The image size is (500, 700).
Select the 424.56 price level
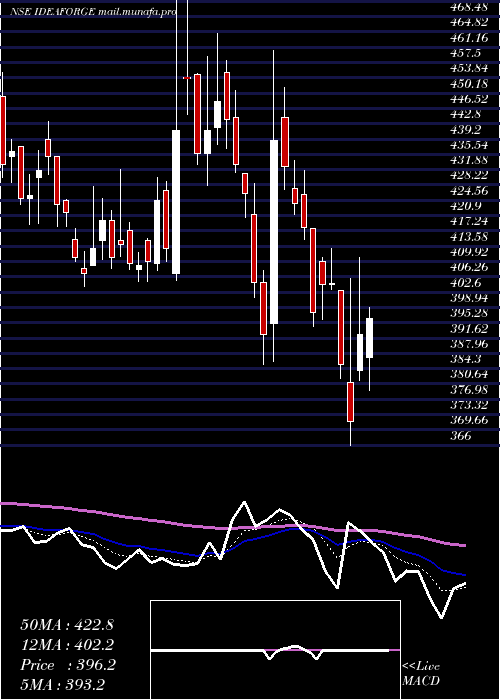click(469, 191)
